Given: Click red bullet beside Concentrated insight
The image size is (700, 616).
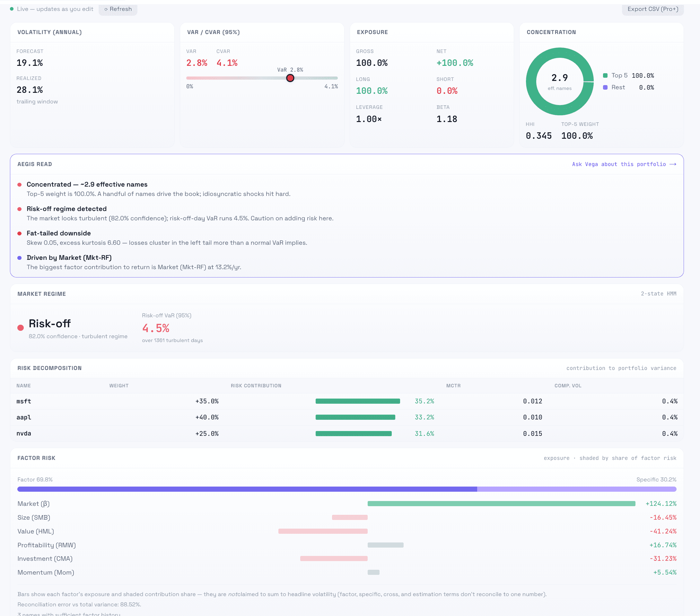Looking at the screenshot, I should point(20,185).
